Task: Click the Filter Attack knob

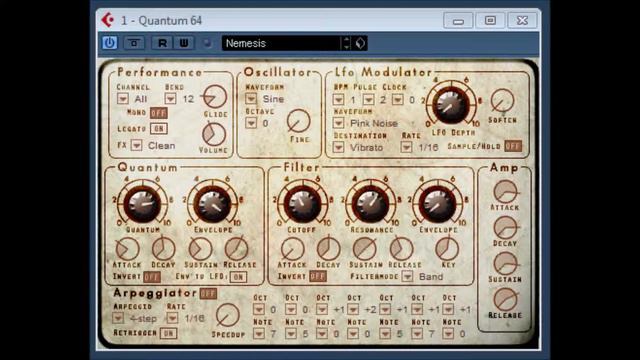Action: 292,249
